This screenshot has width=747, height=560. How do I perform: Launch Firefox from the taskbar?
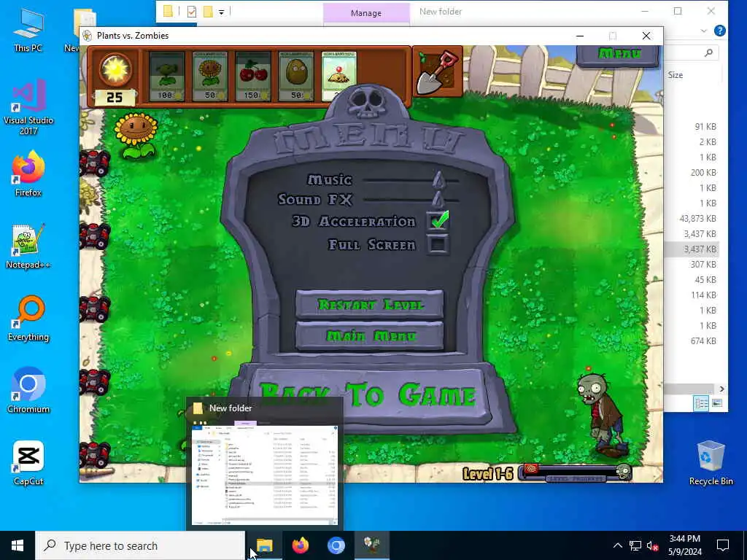tap(300, 545)
